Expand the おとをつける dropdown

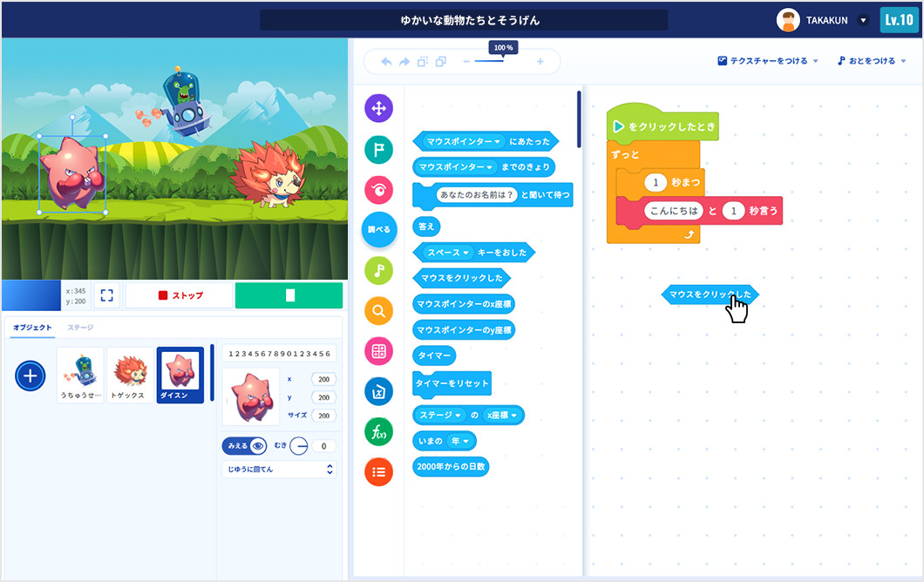(872, 61)
